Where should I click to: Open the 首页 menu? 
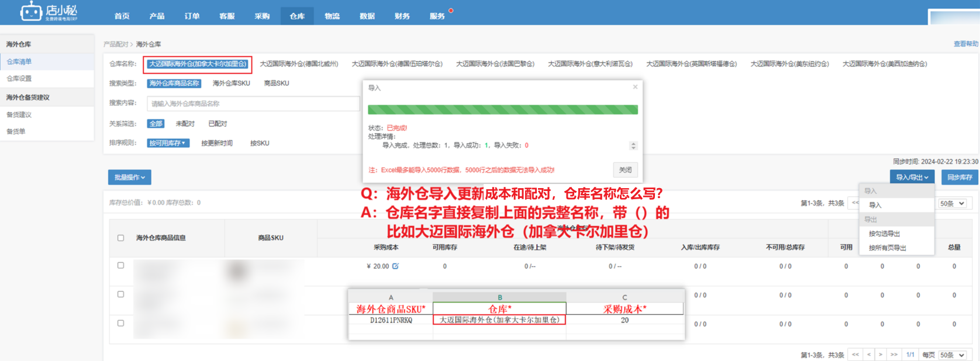coord(122,16)
